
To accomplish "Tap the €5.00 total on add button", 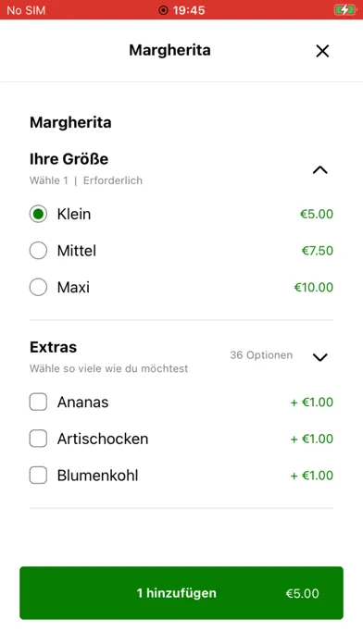I will pos(302,593).
